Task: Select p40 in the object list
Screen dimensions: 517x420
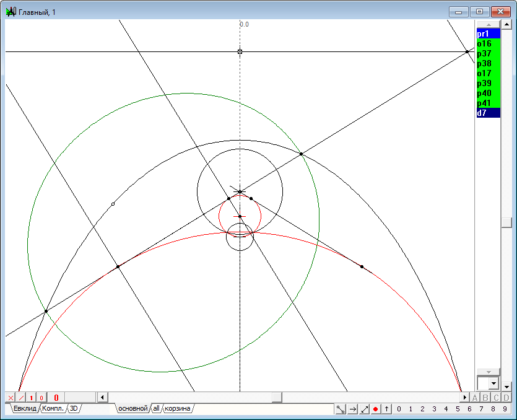Action: point(489,93)
